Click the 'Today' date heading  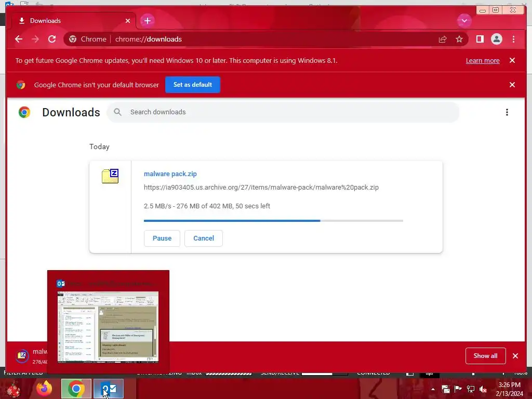click(x=99, y=147)
